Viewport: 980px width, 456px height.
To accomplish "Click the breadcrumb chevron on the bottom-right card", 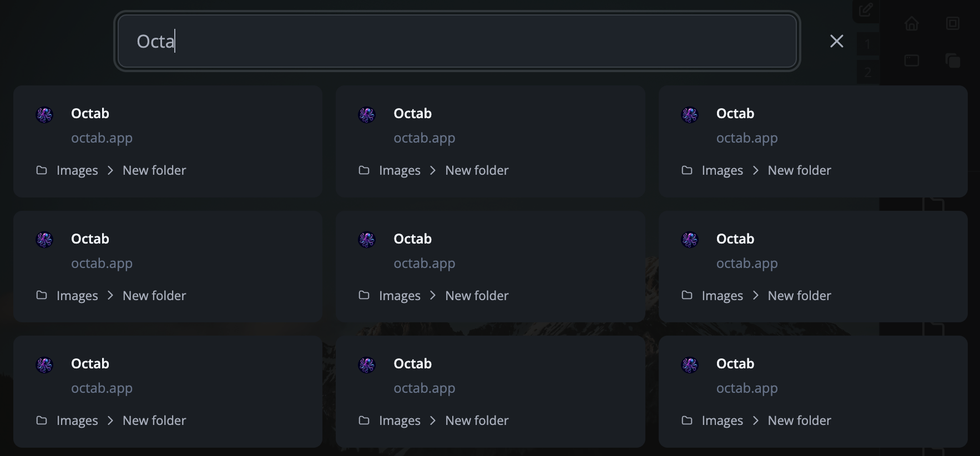I will [x=755, y=420].
